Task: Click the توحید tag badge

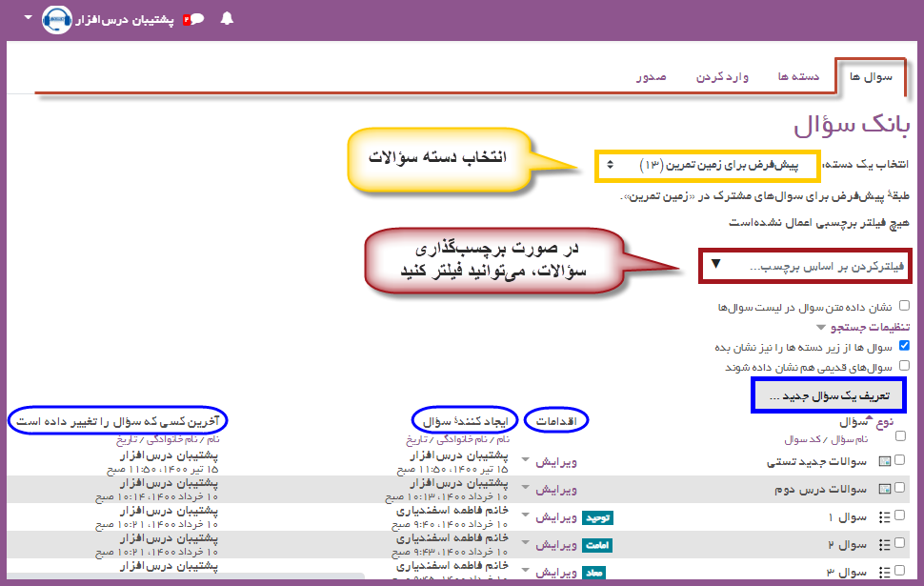Action: click(597, 517)
